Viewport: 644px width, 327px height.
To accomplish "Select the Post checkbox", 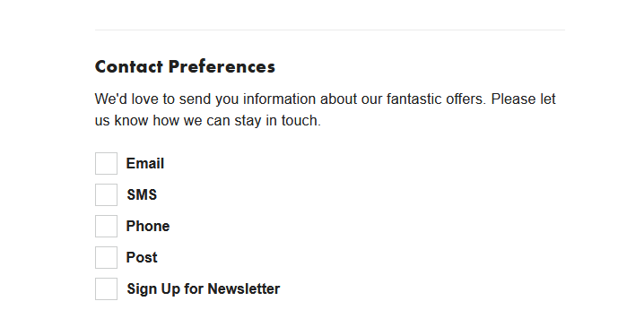I will pyautogui.click(x=107, y=257).
